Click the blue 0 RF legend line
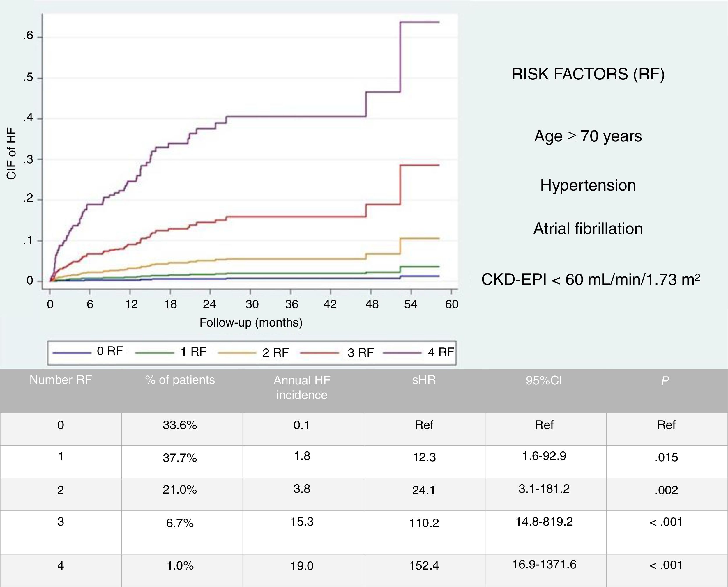The height and width of the screenshot is (587, 728). [x=72, y=353]
